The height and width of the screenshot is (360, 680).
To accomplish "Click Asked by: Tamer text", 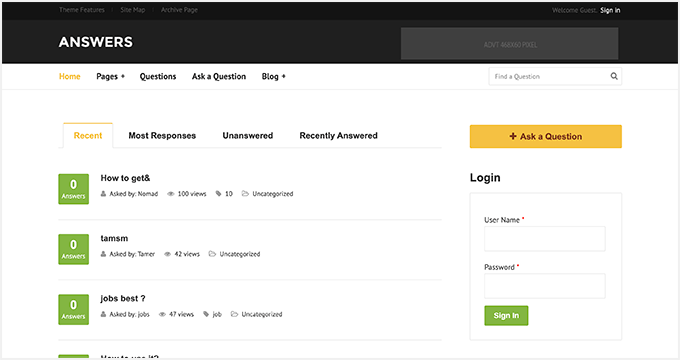I will coord(132,254).
